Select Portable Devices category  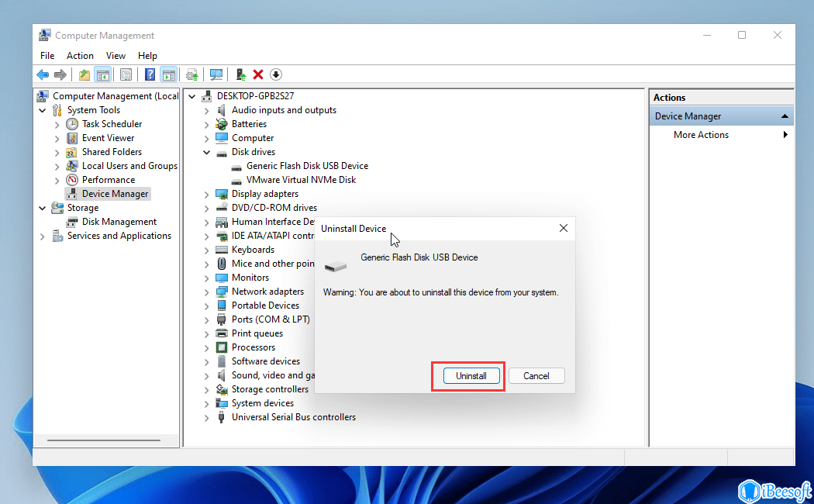[x=266, y=306]
